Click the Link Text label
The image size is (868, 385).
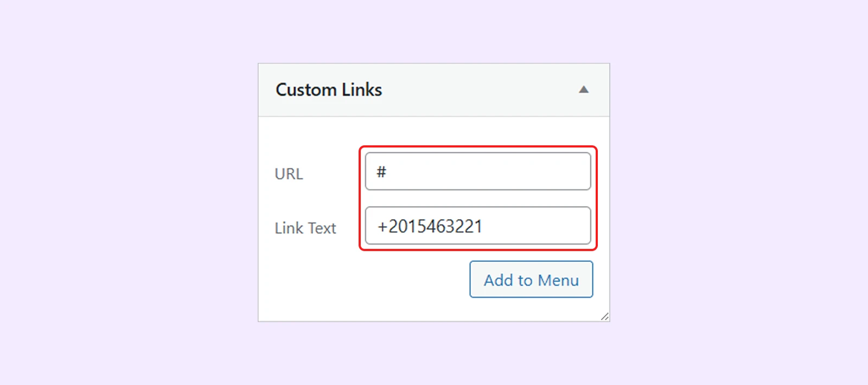305,228
